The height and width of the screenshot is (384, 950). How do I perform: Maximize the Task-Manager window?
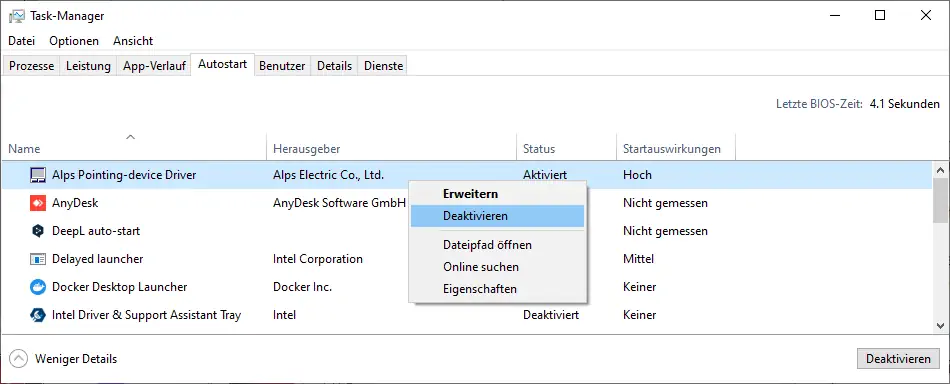[880, 16]
